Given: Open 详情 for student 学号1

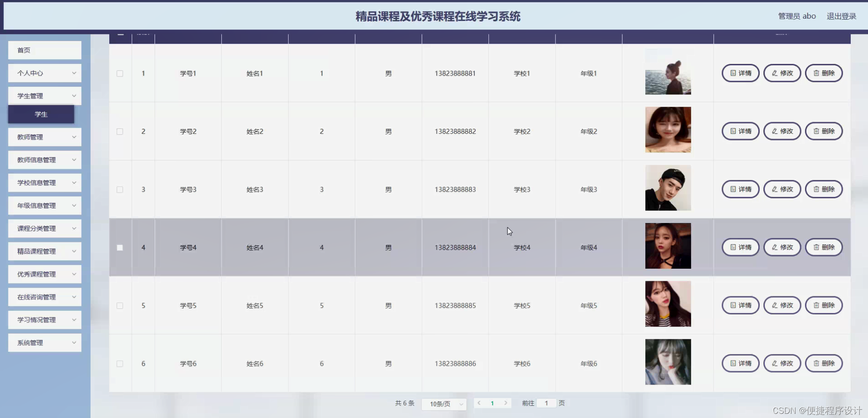Looking at the screenshot, I should [741, 73].
